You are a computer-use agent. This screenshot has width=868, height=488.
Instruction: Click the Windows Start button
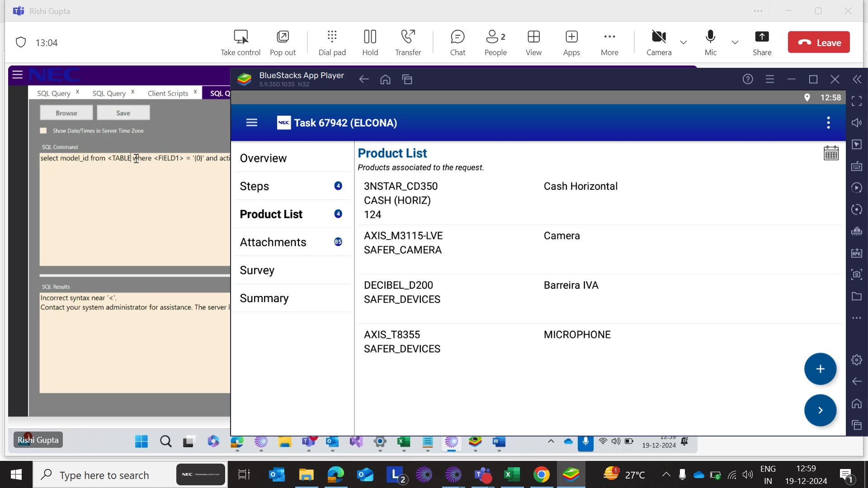tap(16, 474)
